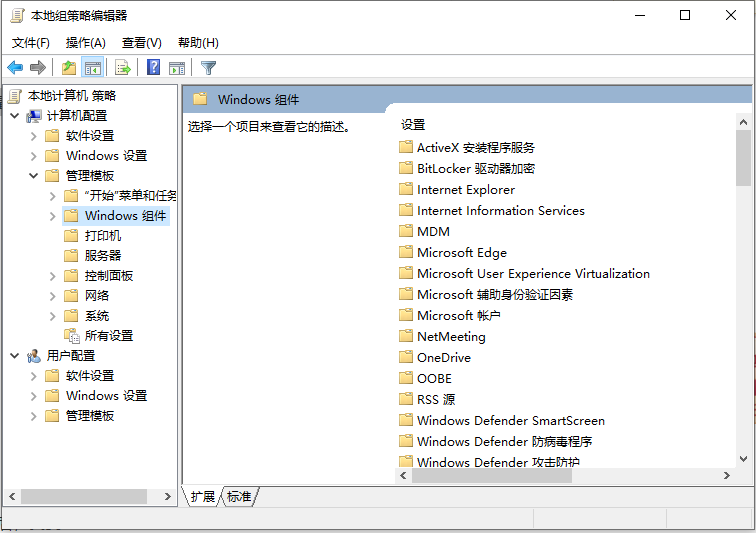
Task: Open Microsoft User Experience Virtualization folder
Action: tap(525, 273)
